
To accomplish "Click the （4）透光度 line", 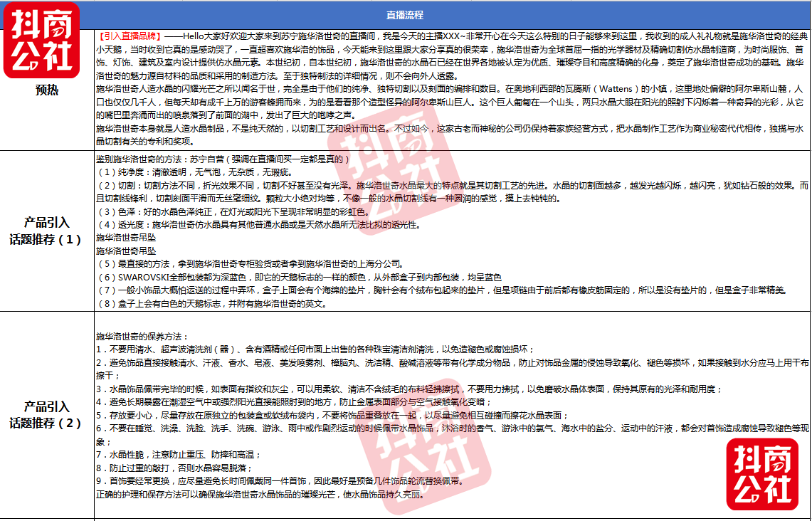I will coord(259,225).
